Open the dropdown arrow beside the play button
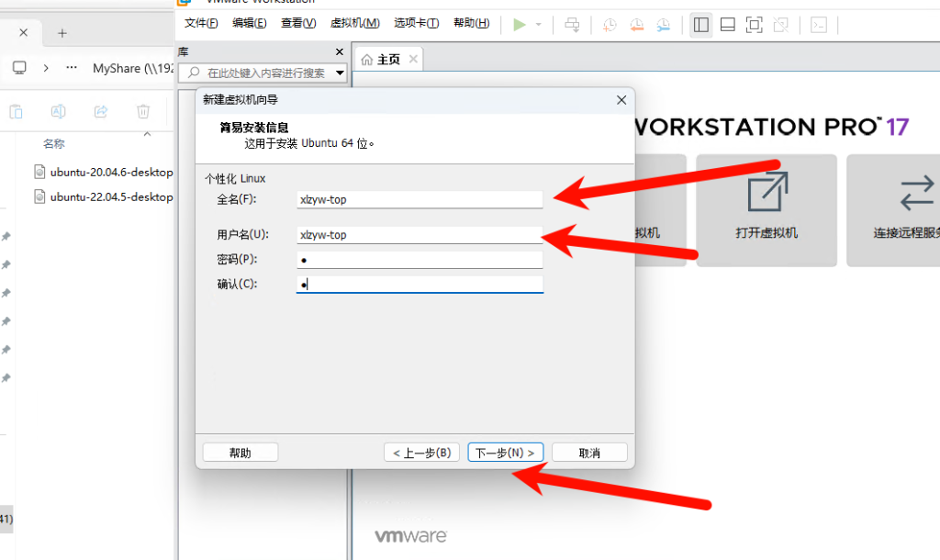The image size is (940, 560). 538,25
